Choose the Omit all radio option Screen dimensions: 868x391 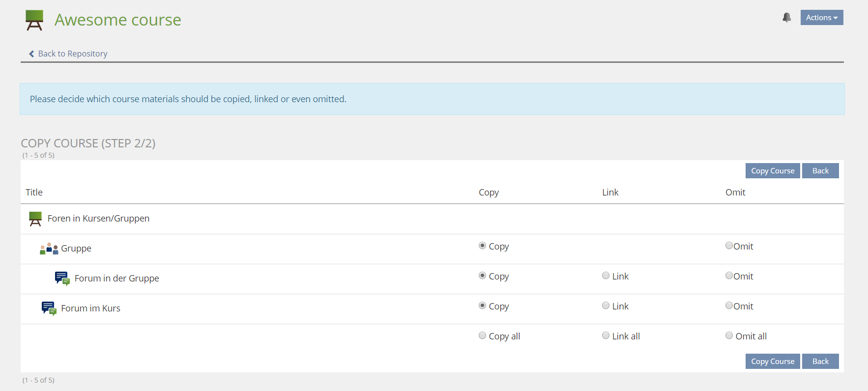pyautogui.click(x=729, y=335)
